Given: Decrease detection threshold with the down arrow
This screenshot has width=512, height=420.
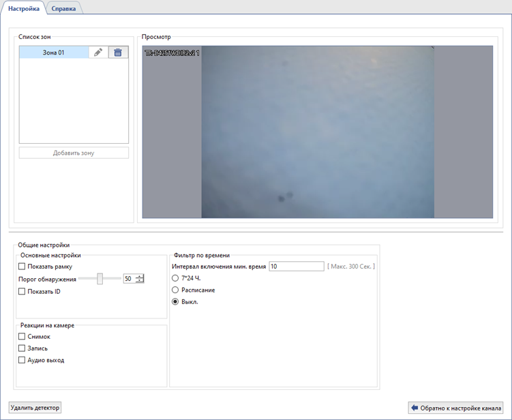Looking at the screenshot, I should (x=140, y=282).
